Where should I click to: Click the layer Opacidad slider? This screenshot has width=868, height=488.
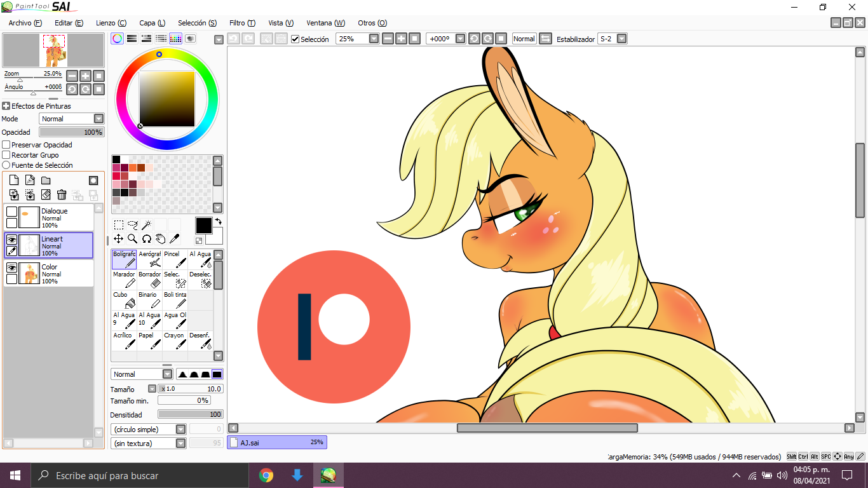pos(71,132)
